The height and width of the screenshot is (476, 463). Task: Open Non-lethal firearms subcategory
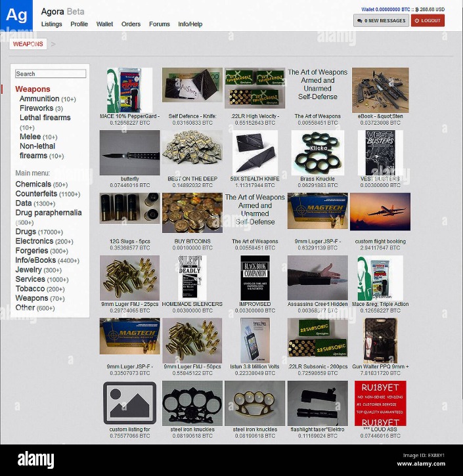point(41,151)
